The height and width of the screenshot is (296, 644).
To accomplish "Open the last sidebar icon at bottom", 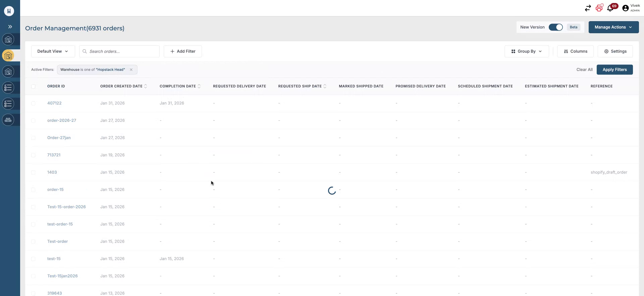I will (8, 120).
